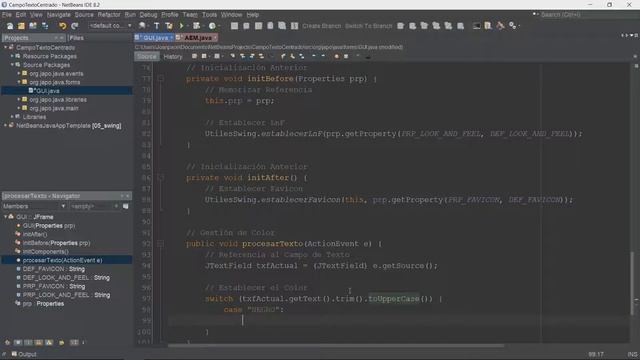Select procesarTexto(ActionEvent e) in Navigator
Image resolution: width=640 pixels, height=360 pixels.
click(62, 260)
